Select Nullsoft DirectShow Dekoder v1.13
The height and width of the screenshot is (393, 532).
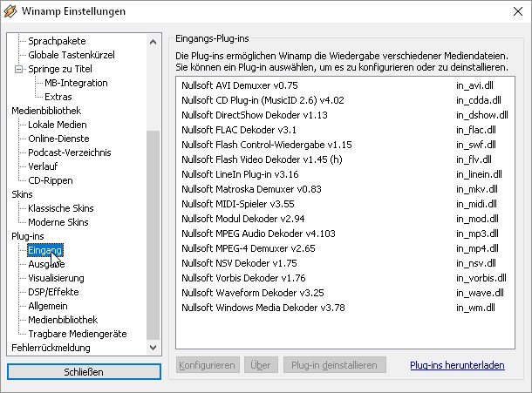(x=345, y=115)
